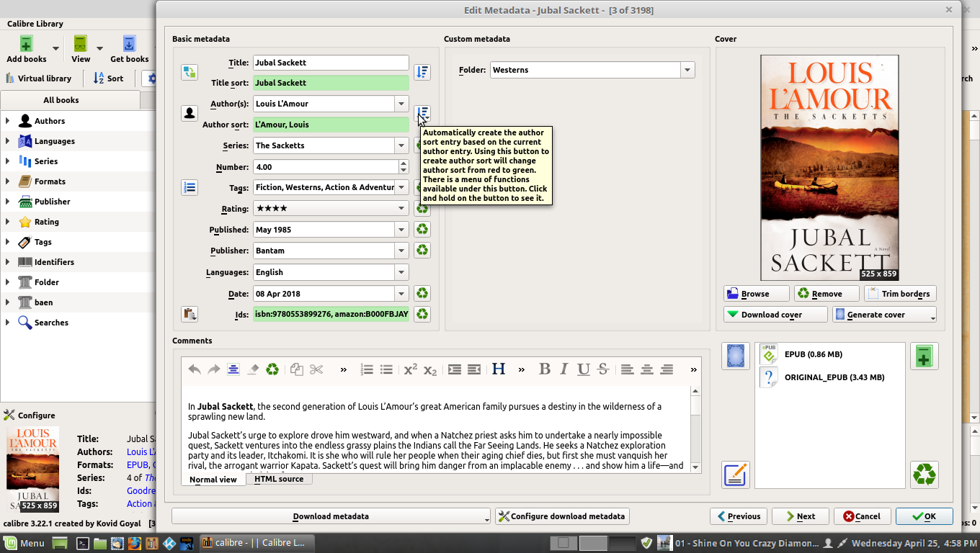Click Cancel to discard changes
980x553 pixels.
click(862, 516)
